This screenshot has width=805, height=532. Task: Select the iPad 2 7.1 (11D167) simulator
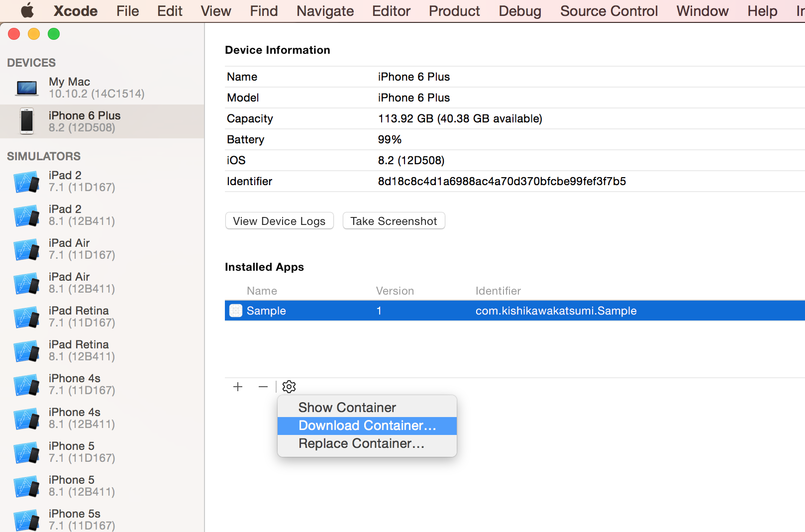[102, 181]
